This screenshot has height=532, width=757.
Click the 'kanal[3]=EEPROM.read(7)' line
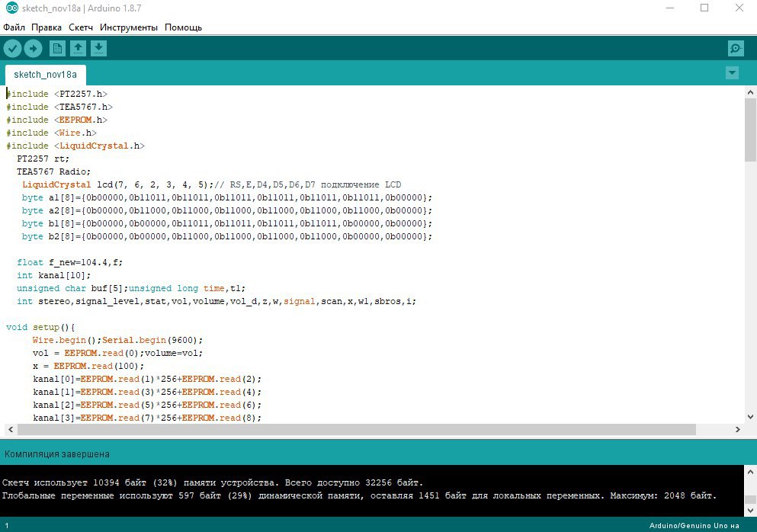point(147,418)
